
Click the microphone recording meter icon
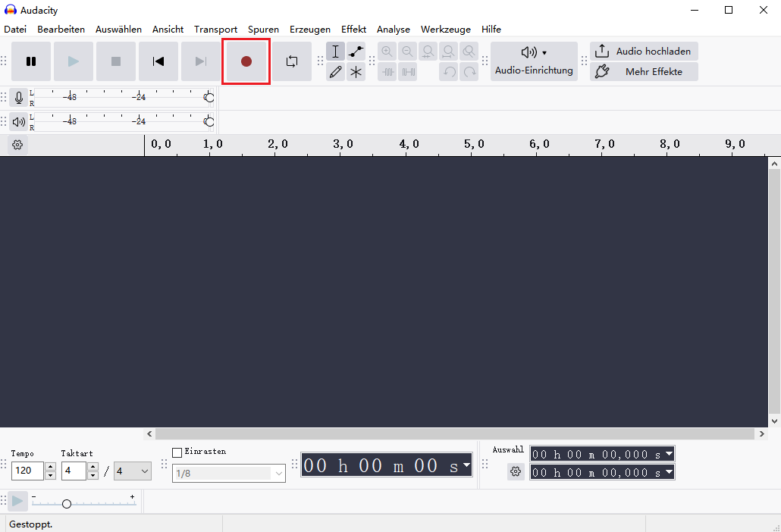pos(18,98)
